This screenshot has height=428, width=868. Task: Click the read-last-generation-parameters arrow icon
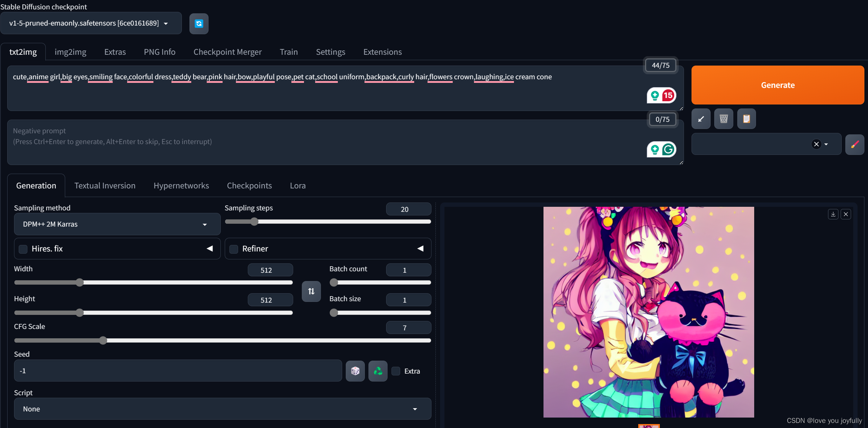coord(701,119)
